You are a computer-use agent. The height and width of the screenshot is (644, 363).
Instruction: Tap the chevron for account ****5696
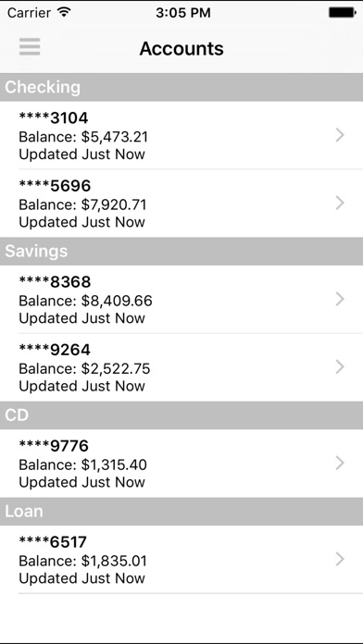tap(340, 203)
